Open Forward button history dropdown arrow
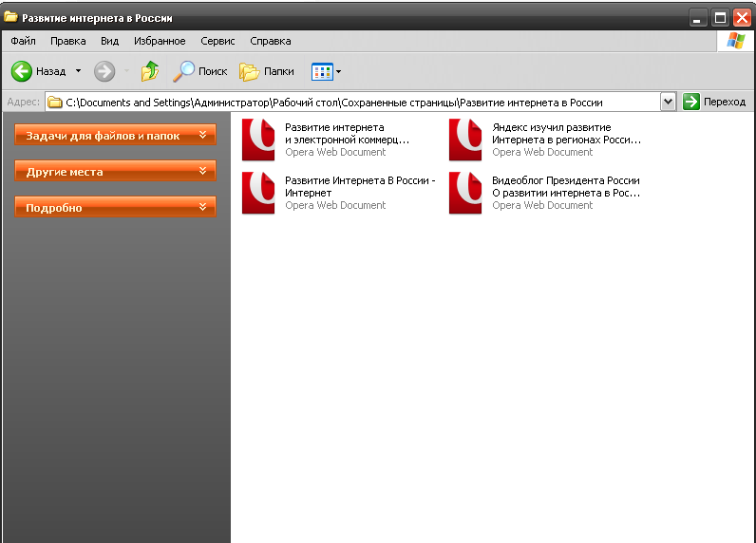The image size is (756, 543). click(126, 71)
